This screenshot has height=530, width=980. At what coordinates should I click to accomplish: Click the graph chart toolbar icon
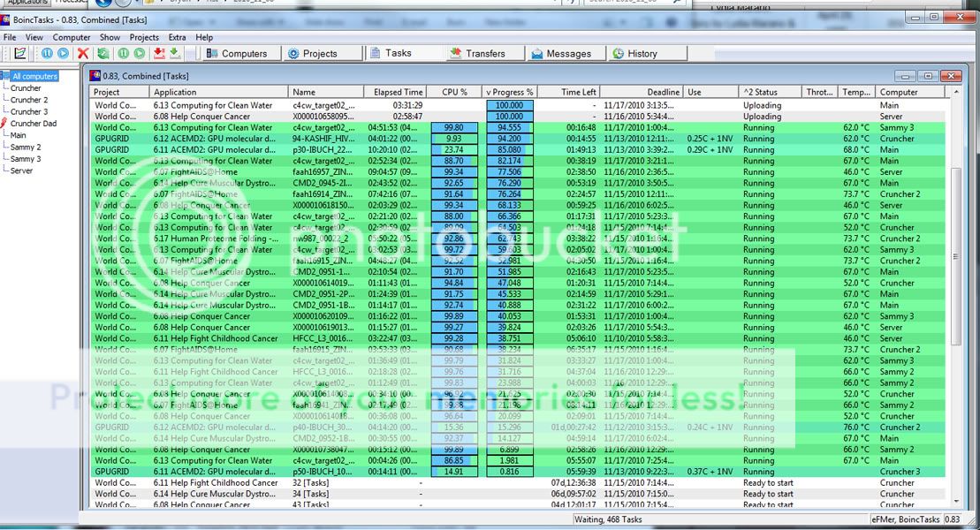click(x=19, y=54)
